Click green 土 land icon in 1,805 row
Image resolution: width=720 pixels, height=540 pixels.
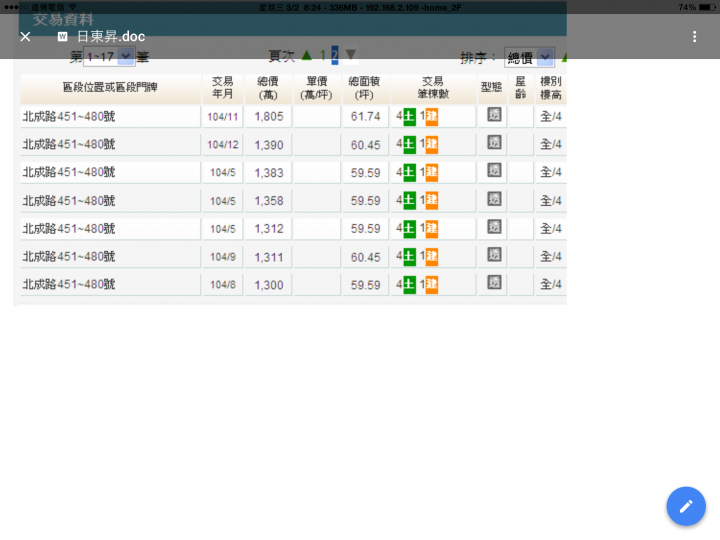pyautogui.click(x=409, y=117)
